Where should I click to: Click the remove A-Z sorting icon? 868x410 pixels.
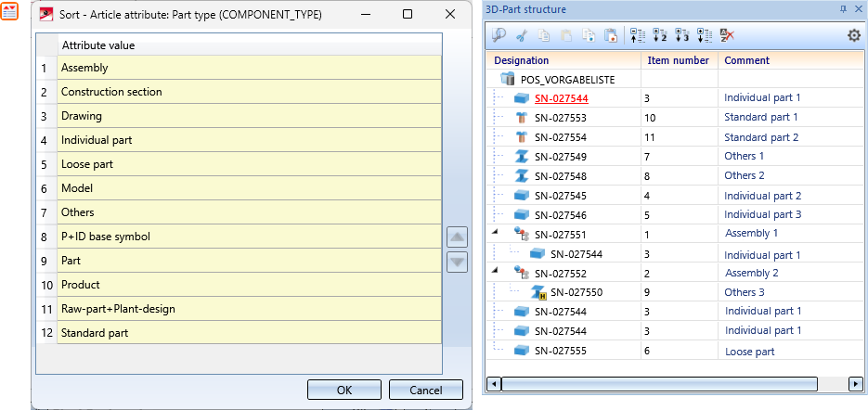coord(727,35)
